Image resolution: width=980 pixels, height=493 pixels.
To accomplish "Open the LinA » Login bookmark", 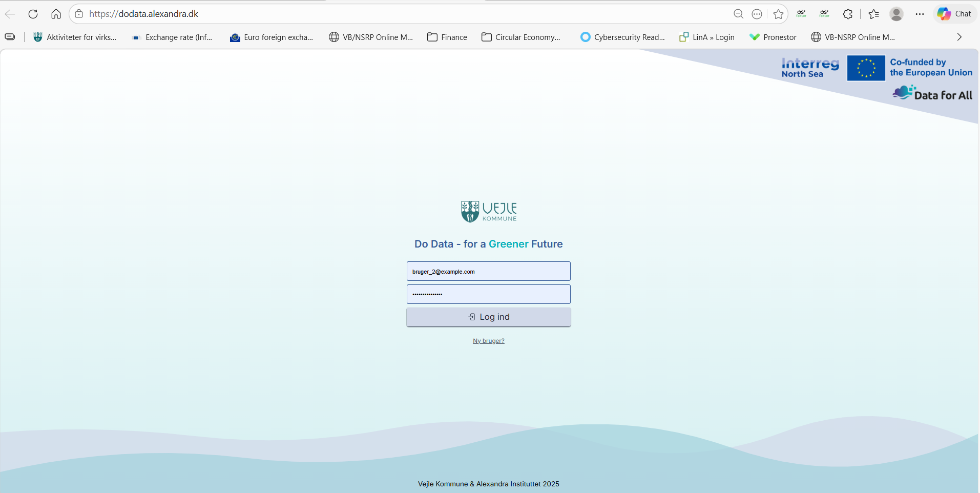I will coord(707,37).
